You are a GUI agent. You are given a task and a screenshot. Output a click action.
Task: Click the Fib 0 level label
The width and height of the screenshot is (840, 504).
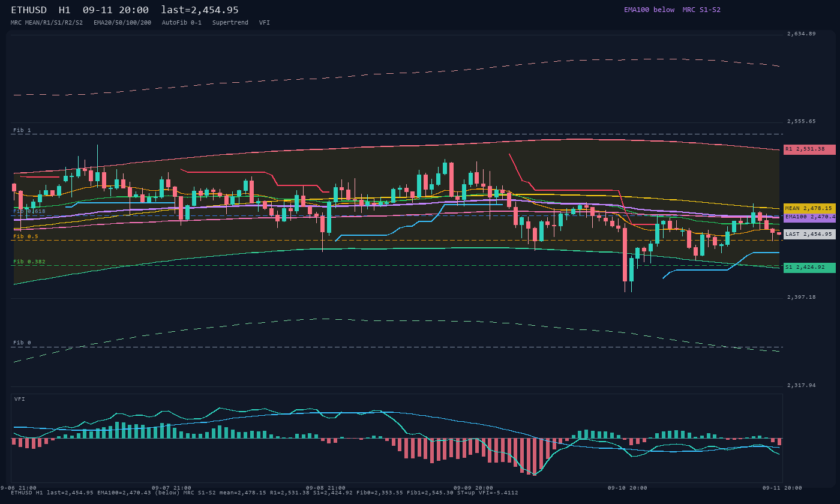click(22, 343)
